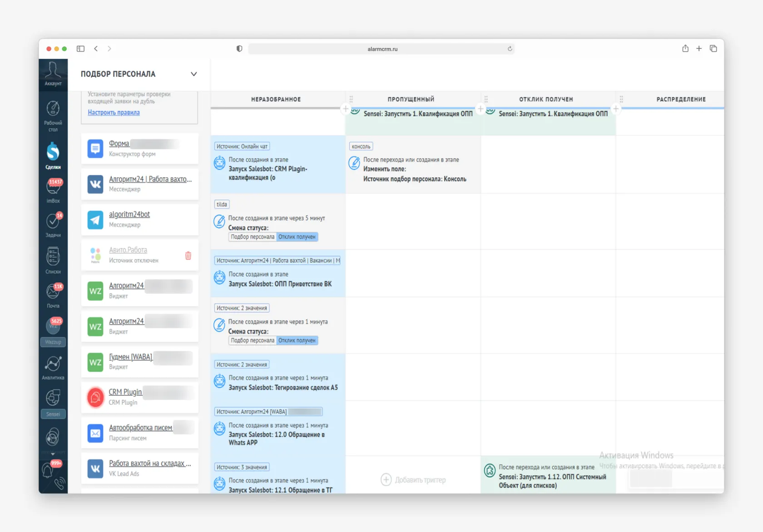Image resolution: width=763 pixels, height=532 pixels.
Task: Select the Пропущенный stage column header
Action: pos(411,99)
